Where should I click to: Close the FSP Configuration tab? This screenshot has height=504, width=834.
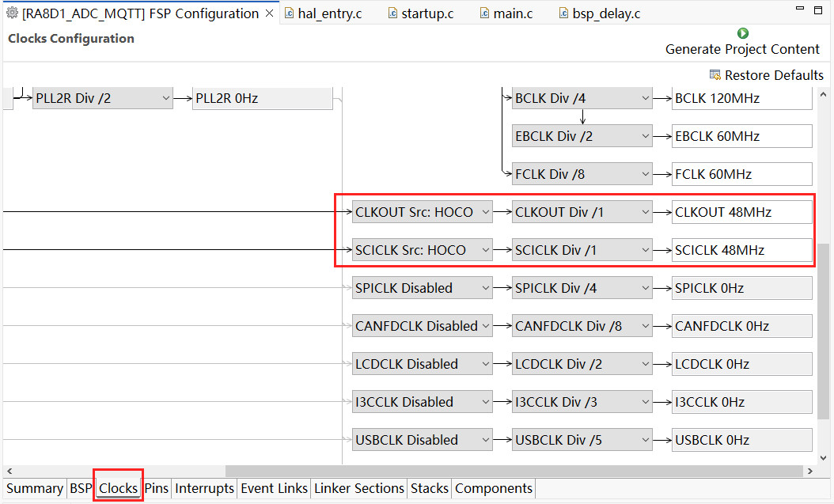[270, 13]
